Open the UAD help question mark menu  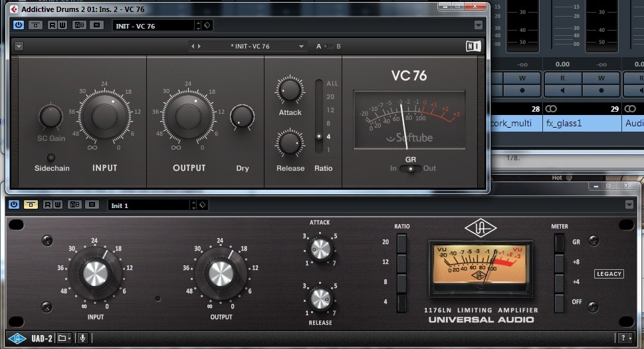(624, 338)
